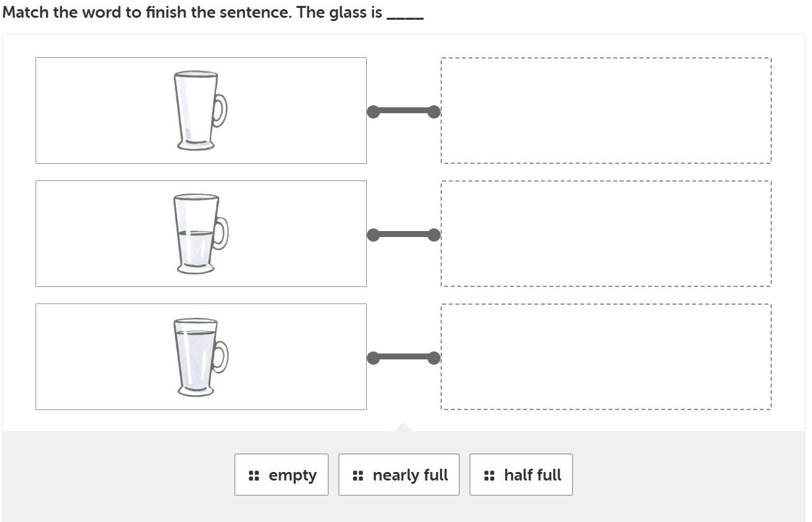This screenshot has width=812, height=522.
Task: Click right connector dot of the bottom row
Action: click(433, 357)
